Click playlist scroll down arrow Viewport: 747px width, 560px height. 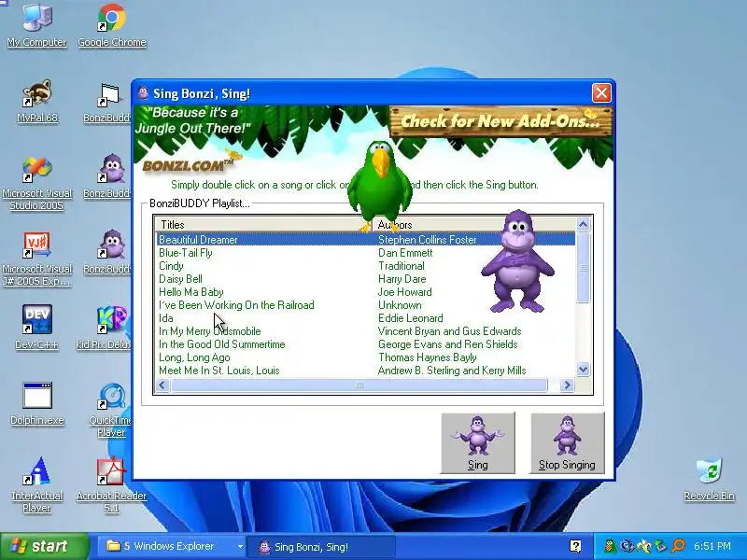(583, 369)
